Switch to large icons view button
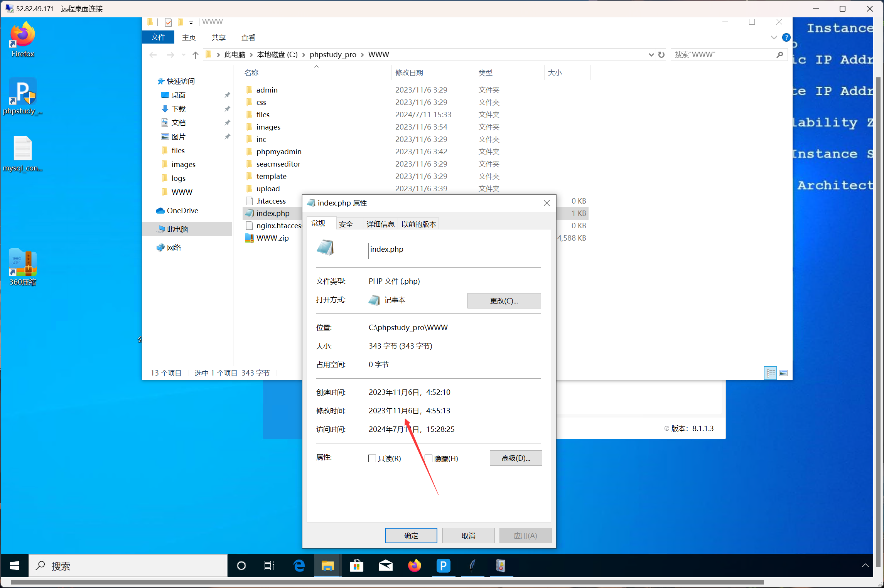 [783, 373]
